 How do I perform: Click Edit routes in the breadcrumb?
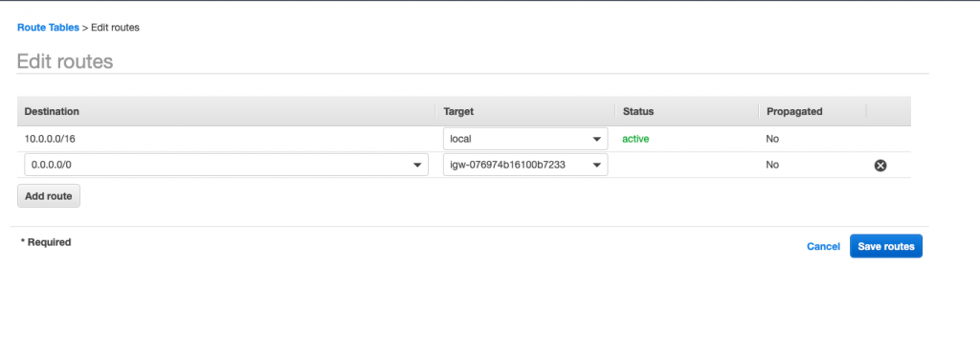[x=115, y=28]
